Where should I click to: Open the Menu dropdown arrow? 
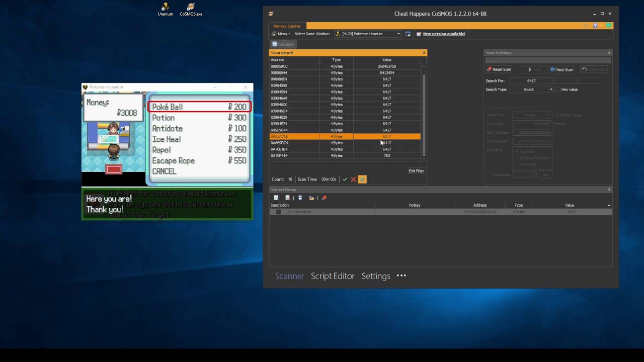[289, 34]
